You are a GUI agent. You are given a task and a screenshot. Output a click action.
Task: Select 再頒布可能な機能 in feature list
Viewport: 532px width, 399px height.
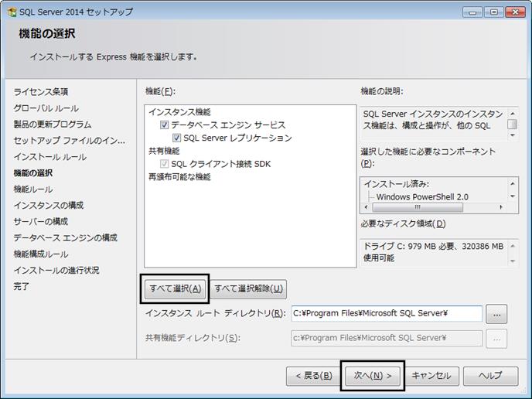(179, 177)
